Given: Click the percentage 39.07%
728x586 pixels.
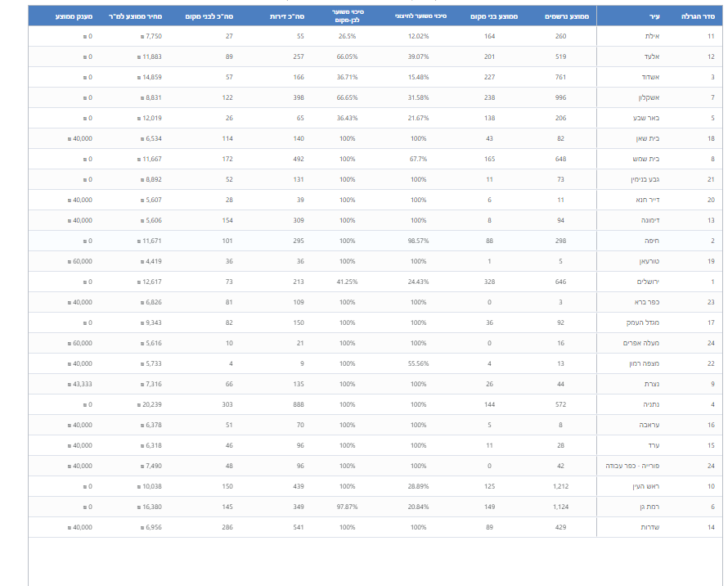Looking at the screenshot, I should pyautogui.click(x=418, y=56).
